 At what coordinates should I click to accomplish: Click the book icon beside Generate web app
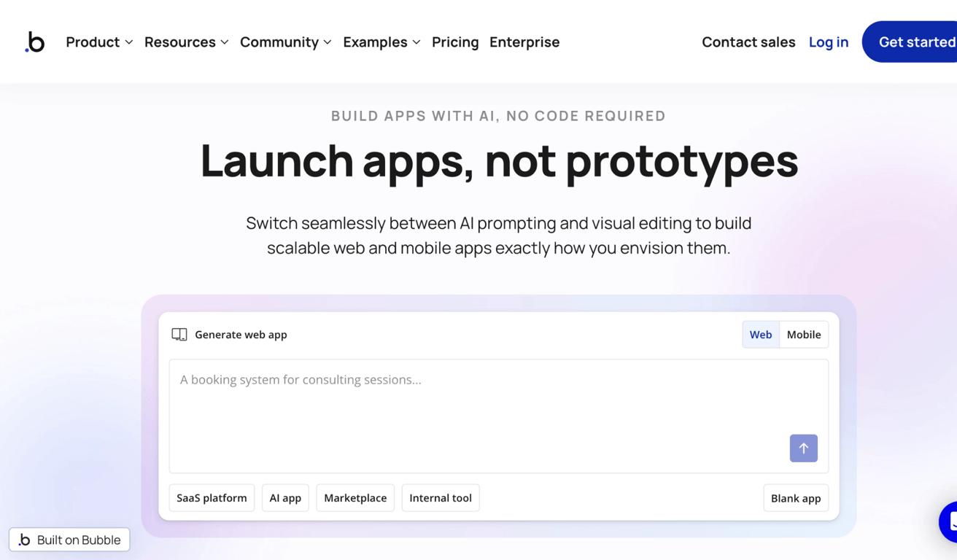[x=179, y=334]
